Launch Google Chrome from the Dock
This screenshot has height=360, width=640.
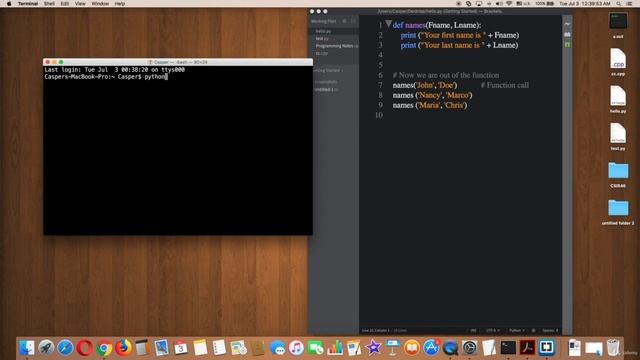coord(104,348)
